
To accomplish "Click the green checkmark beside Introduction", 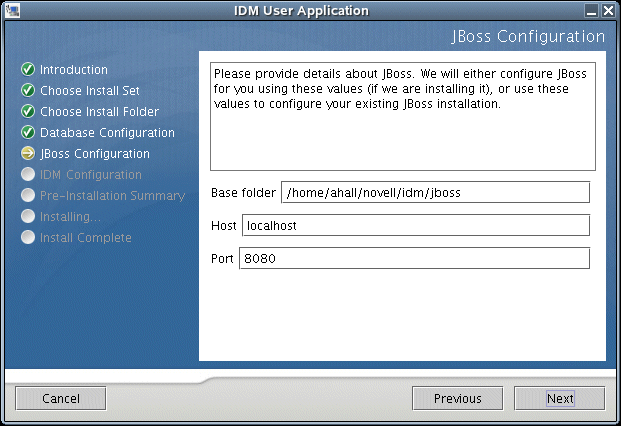I will click(x=28, y=70).
